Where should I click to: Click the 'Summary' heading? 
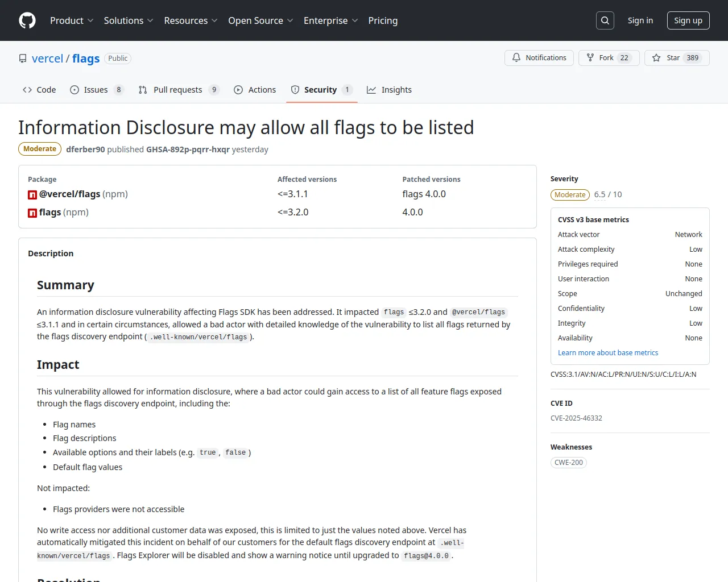[65, 285]
